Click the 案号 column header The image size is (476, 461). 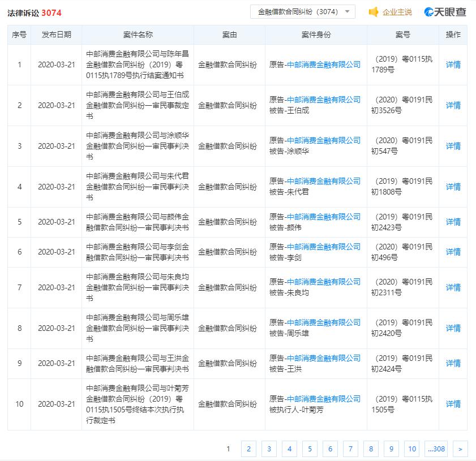point(402,35)
